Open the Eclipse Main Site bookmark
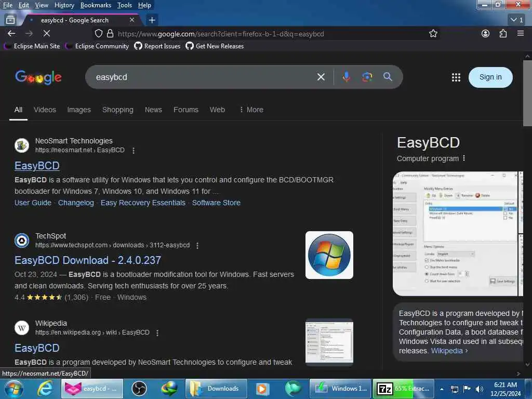 32,46
